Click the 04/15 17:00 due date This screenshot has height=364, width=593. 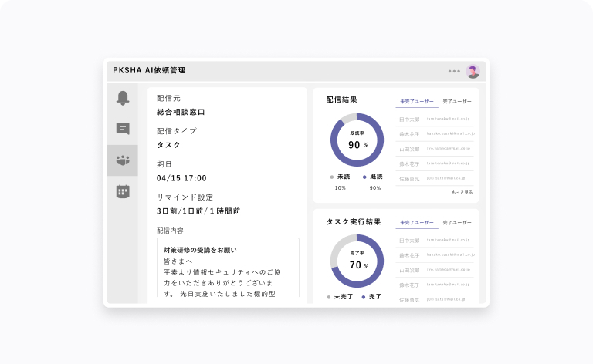coord(181,178)
